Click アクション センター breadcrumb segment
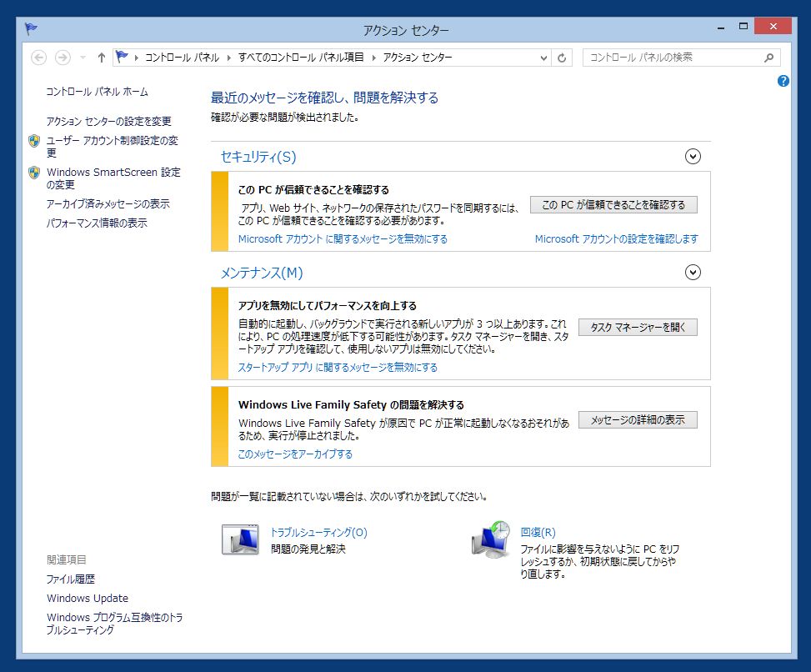 tap(418, 58)
